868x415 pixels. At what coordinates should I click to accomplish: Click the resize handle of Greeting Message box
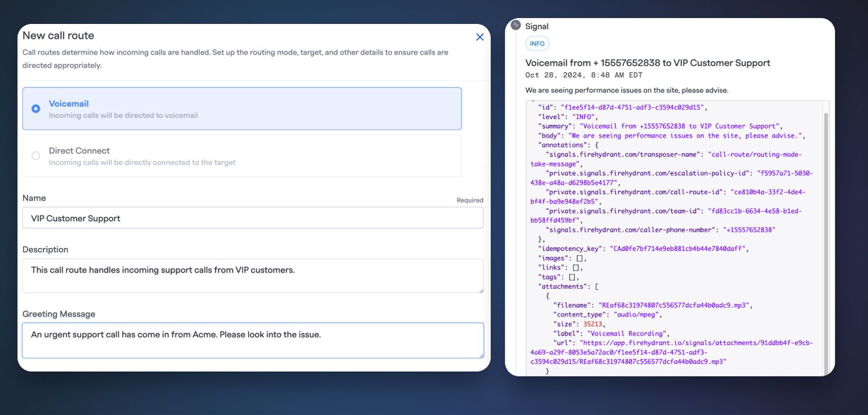(480, 354)
